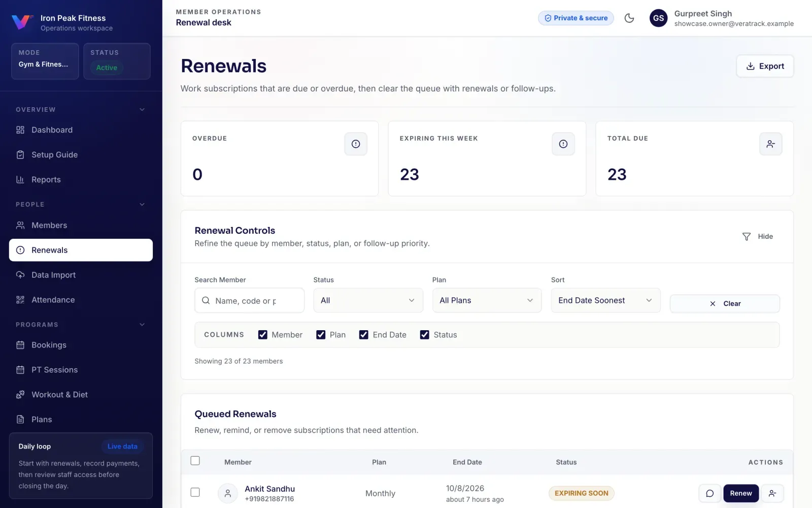Viewport: 812px width, 508px height.
Task: Click the Mode Gym & Fitness card
Action: point(45,61)
